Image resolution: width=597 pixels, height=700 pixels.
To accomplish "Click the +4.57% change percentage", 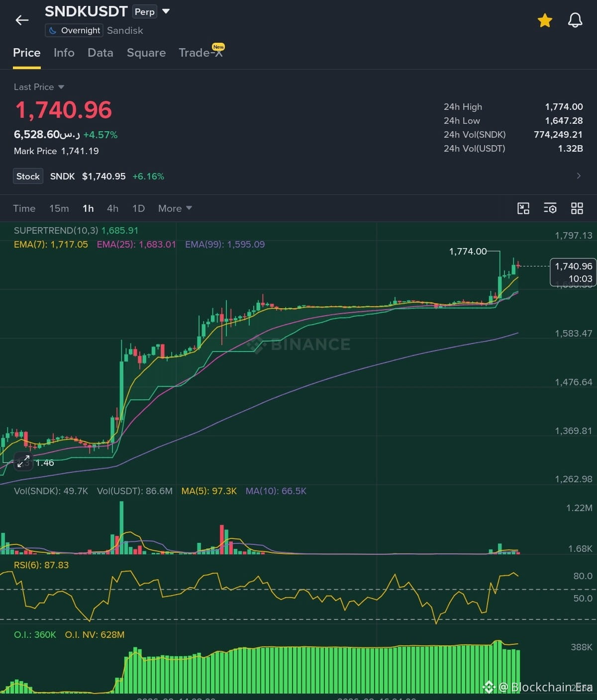I will coord(100,135).
